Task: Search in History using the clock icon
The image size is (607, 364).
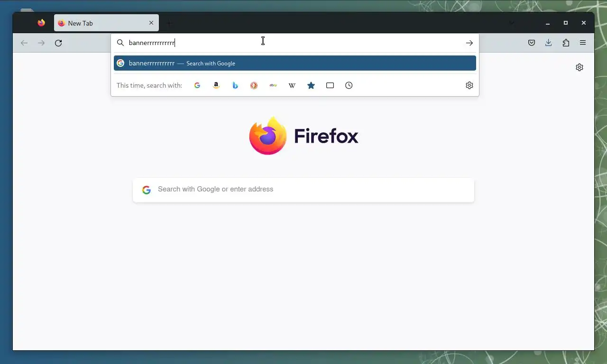Action: pyautogui.click(x=349, y=85)
